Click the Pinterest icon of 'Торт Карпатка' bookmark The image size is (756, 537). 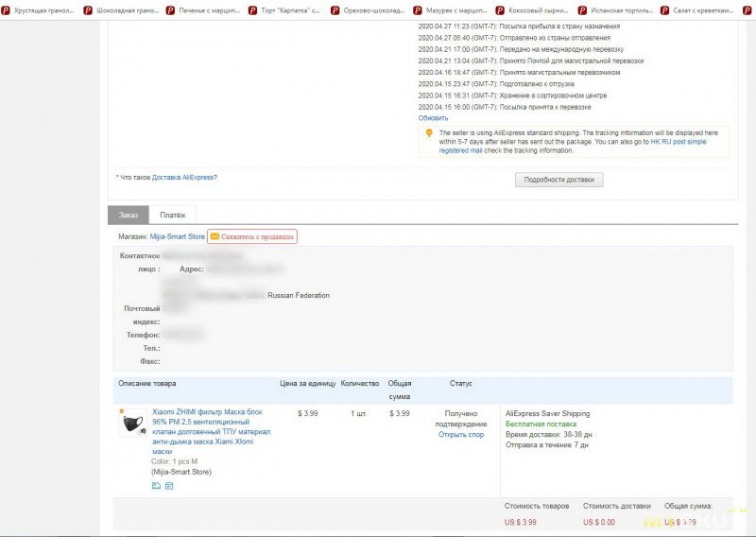(252, 10)
